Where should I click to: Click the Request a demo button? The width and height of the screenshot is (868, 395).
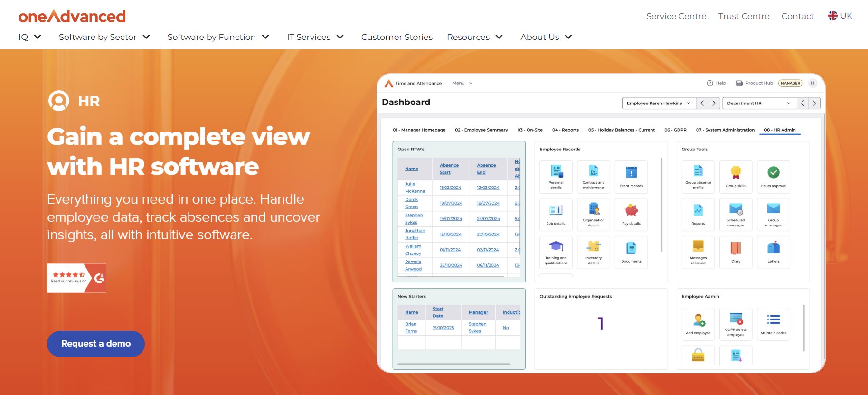coord(96,344)
